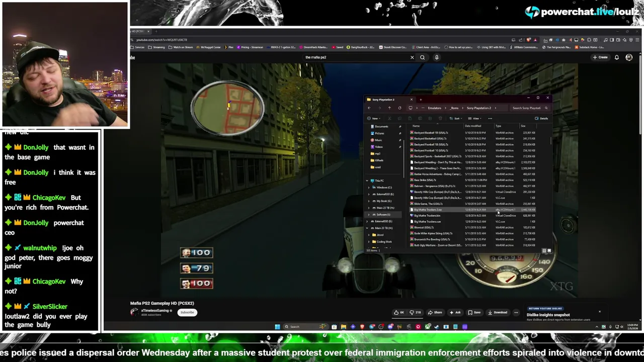Open the Coding Work folder in sidebar
The height and width of the screenshot is (362, 644).
(383, 242)
